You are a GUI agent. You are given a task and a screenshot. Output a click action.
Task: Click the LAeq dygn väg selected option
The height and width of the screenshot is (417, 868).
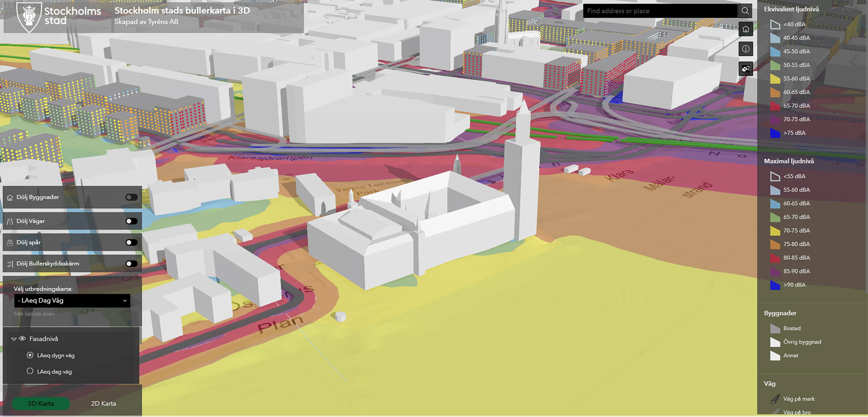[x=30, y=355]
